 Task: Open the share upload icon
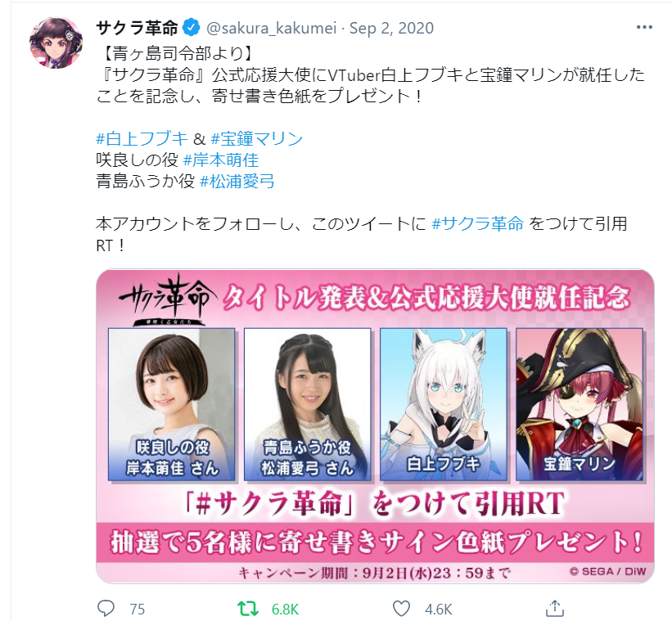click(x=555, y=608)
